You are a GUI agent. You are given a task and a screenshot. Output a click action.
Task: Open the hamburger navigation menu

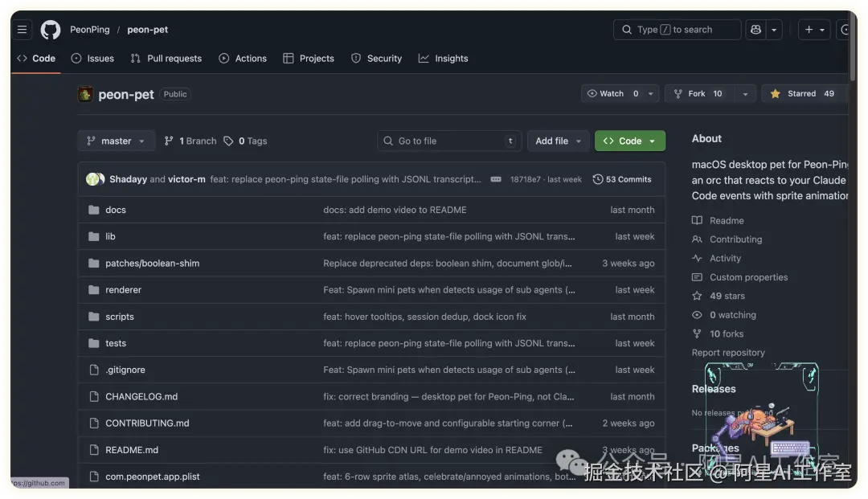[x=23, y=29]
